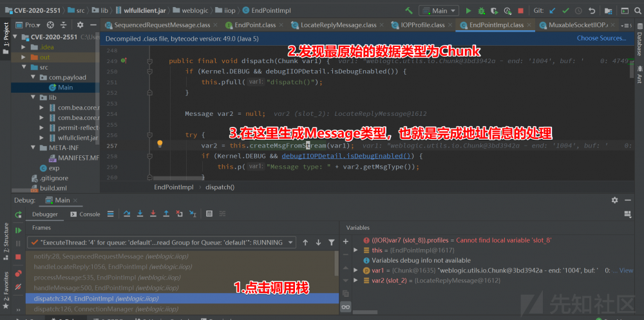
Task: Expand the wlfullclient.jar library node
Action: click(x=41, y=138)
